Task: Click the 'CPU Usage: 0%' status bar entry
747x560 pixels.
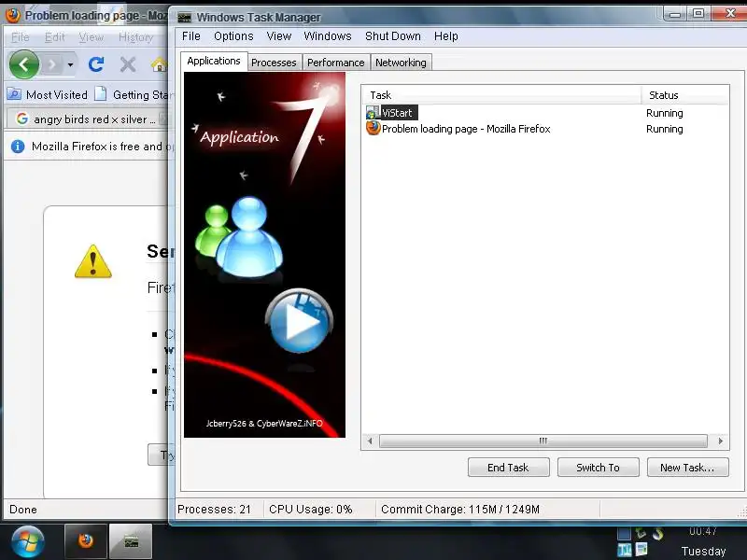Action: (x=311, y=509)
